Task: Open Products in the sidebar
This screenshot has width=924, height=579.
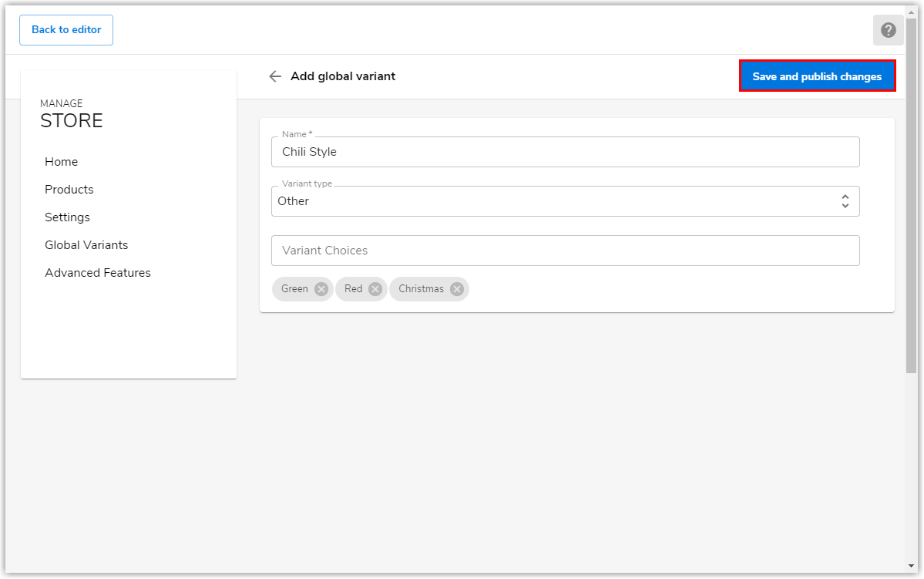Action: point(69,189)
